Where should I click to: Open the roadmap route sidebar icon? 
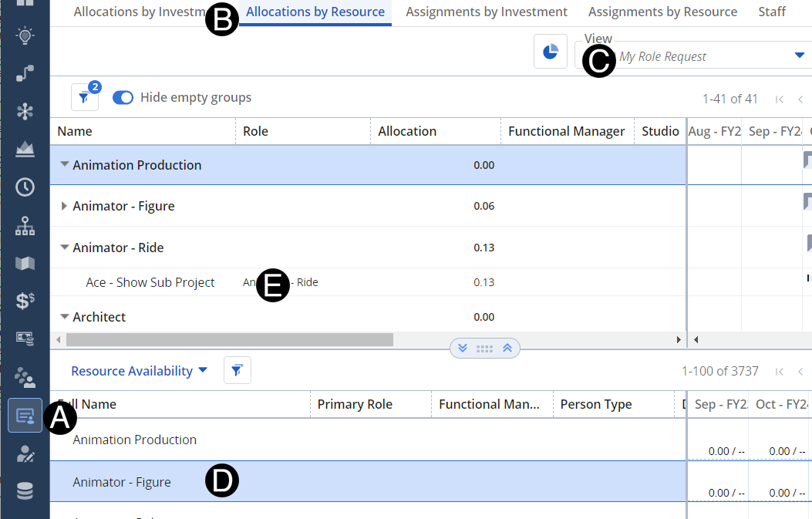point(25,73)
